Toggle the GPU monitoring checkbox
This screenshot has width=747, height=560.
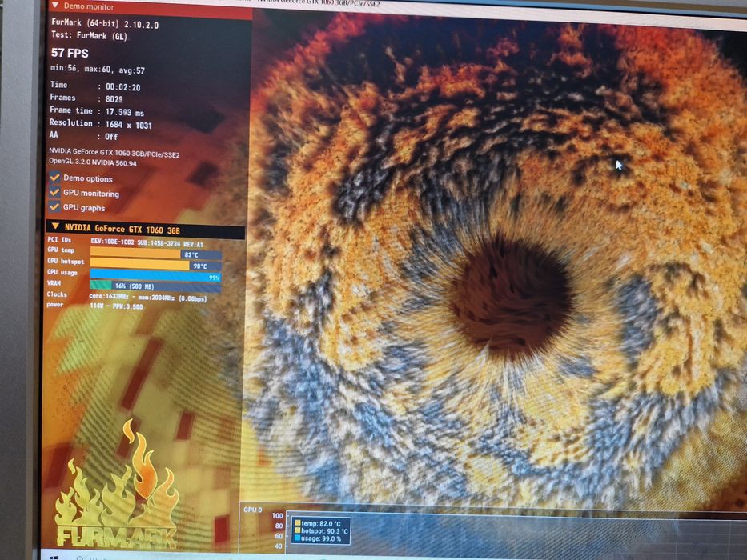[x=54, y=192]
